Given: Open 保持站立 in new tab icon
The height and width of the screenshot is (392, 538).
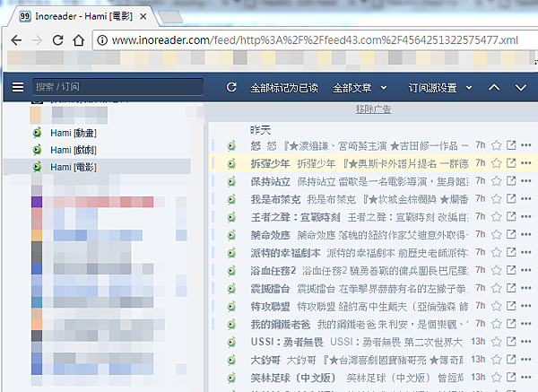Looking at the screenshot, I should click(511, 181).
